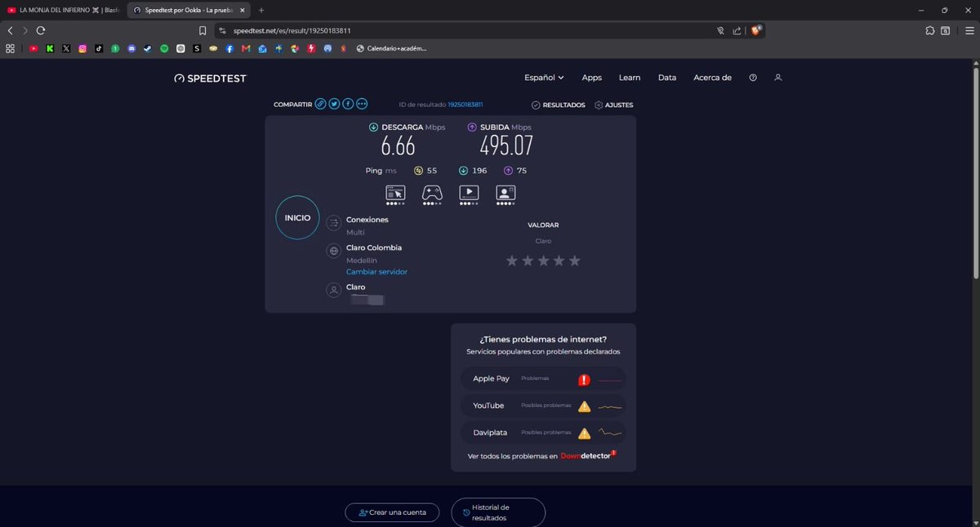Viewport: 980px width, 527px height.
Task: Open the Acerca de menu item
Action: (712, 78)
